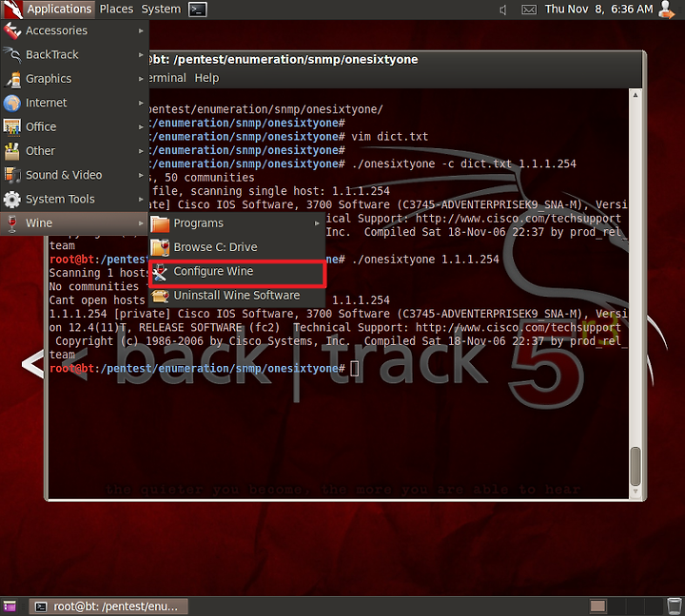Open the Trash icon in bottom panel

click(675, 606)
